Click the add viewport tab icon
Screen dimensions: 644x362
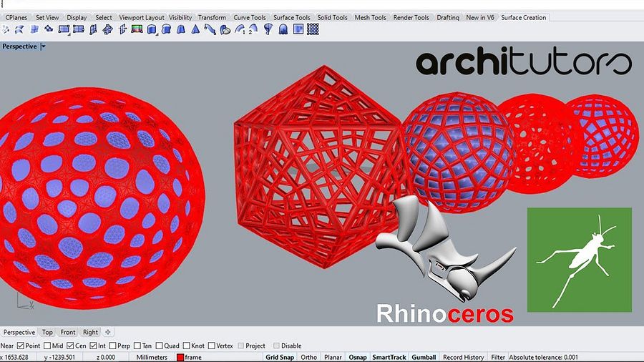(107, 332)
